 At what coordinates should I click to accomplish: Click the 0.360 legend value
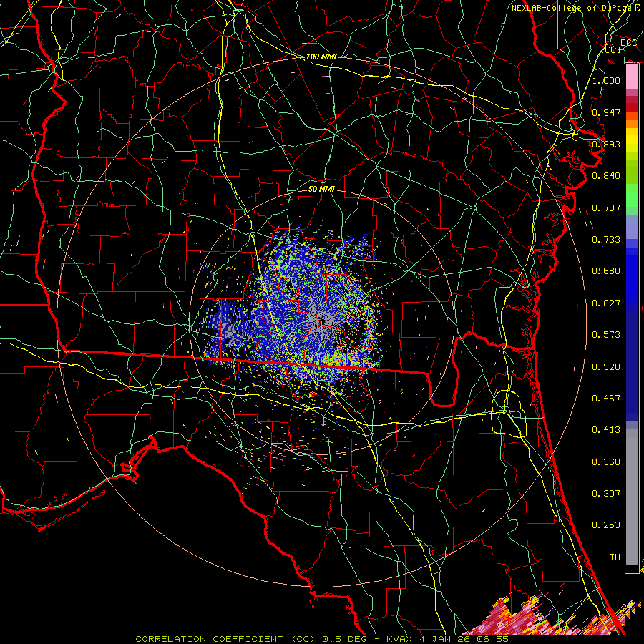[606, 462]
